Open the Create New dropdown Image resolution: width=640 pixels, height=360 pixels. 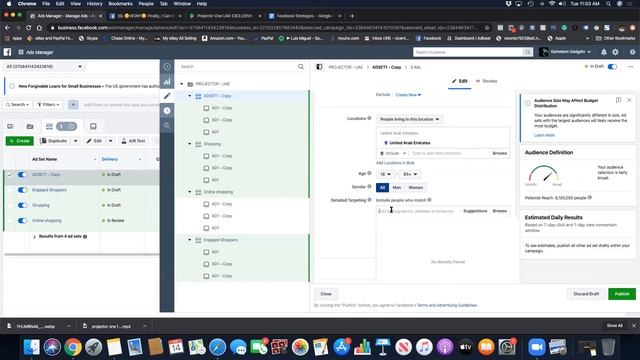(408, 95)
